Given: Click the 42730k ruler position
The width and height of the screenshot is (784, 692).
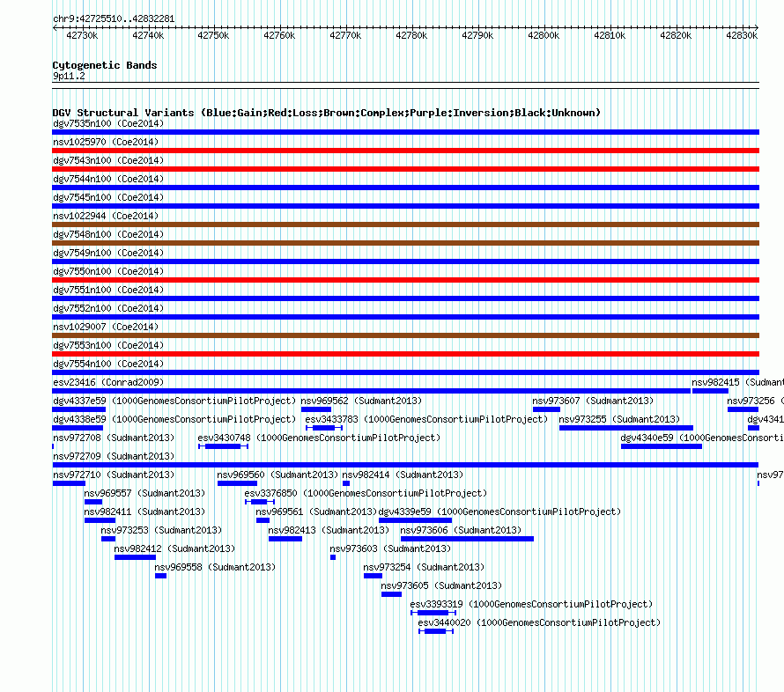Looking at the screenshot, I should point(82,35).
